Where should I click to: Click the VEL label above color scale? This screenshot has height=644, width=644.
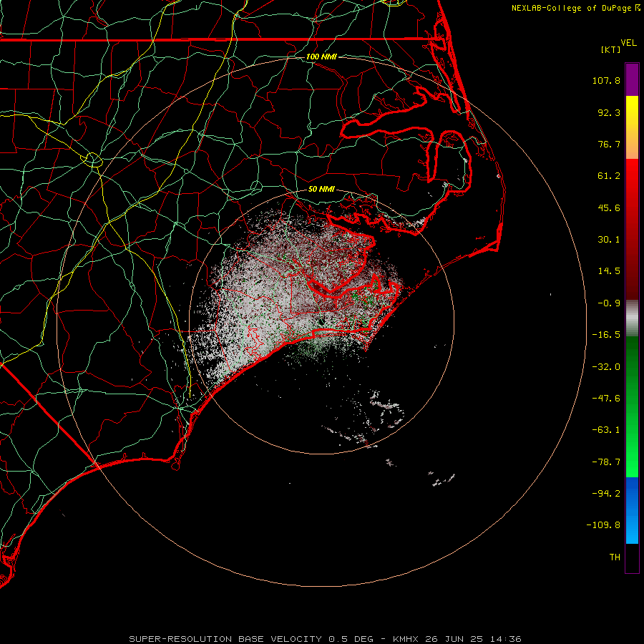[x=628, y=43]
